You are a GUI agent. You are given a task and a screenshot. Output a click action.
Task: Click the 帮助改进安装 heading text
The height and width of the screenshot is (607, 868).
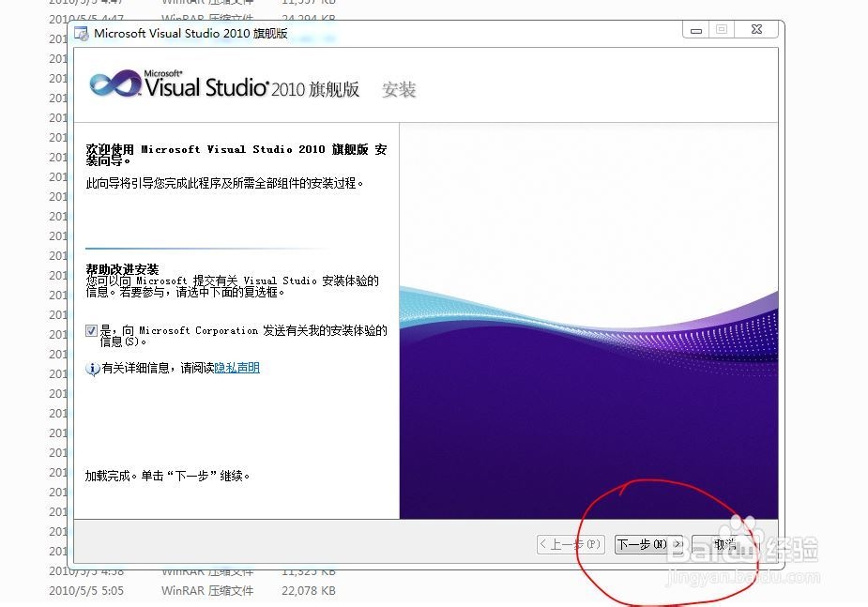122,269
